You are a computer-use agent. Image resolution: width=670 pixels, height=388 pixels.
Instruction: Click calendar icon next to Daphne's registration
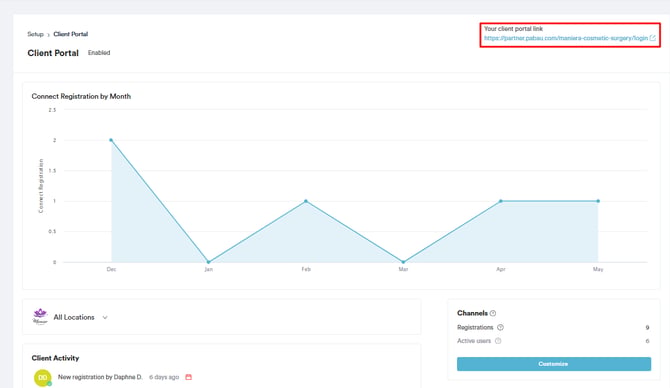pos(188,377)
